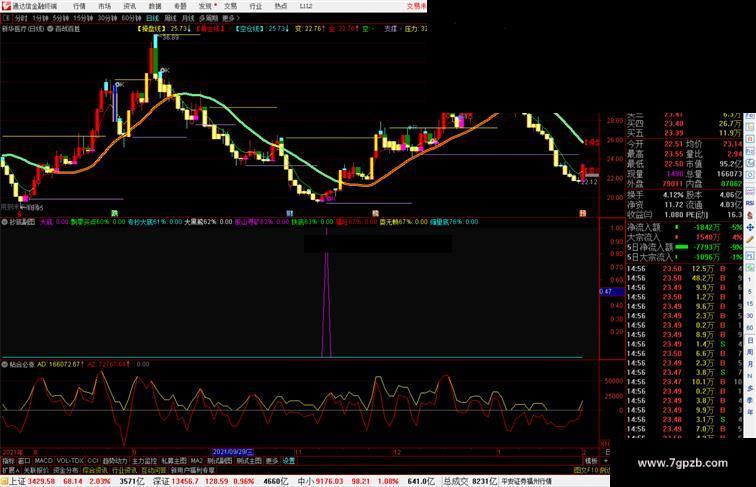Switch chart to 30分钟 period
Image resolution: width=756 pixels, height=487 pixels.
pyautogui.click(x=107, y=18)
